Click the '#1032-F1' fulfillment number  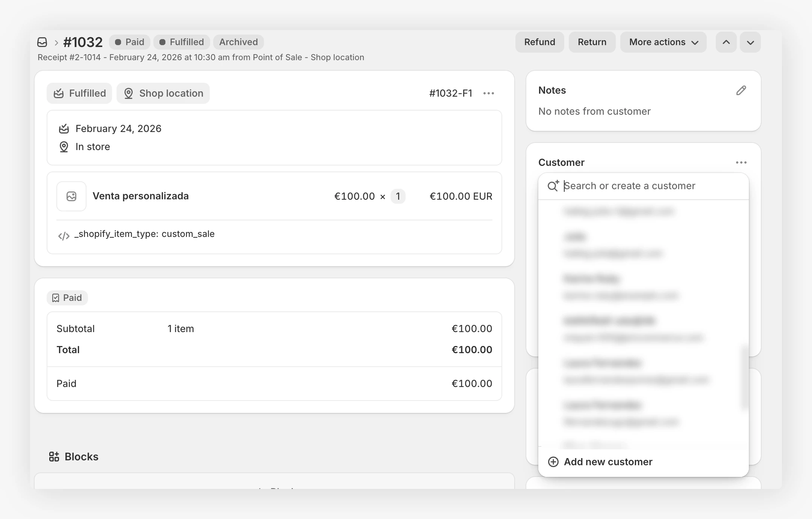click(x=451, y=93)
